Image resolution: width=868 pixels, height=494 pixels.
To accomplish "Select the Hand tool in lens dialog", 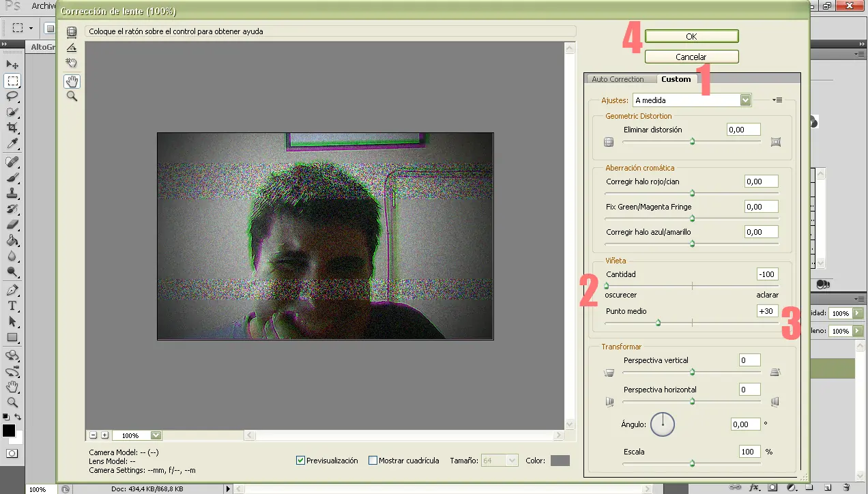I will 72,81.
